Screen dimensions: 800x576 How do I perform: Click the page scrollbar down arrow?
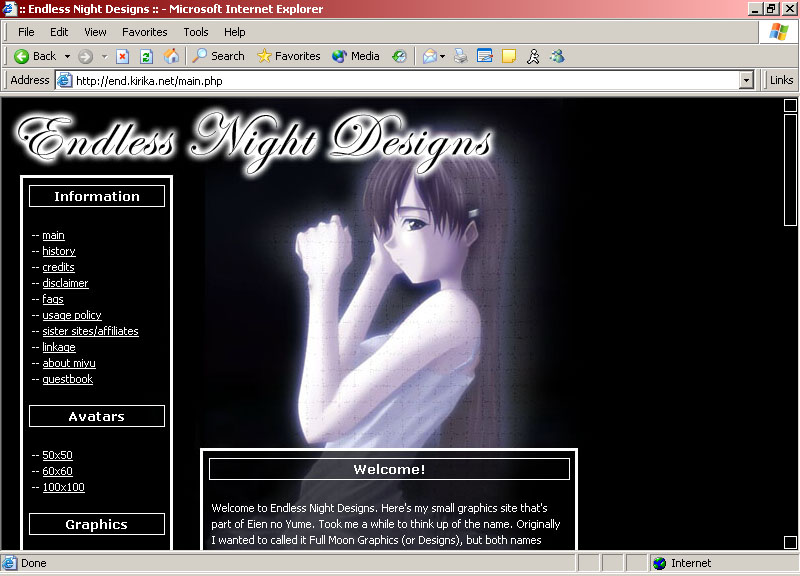point(790,542)
